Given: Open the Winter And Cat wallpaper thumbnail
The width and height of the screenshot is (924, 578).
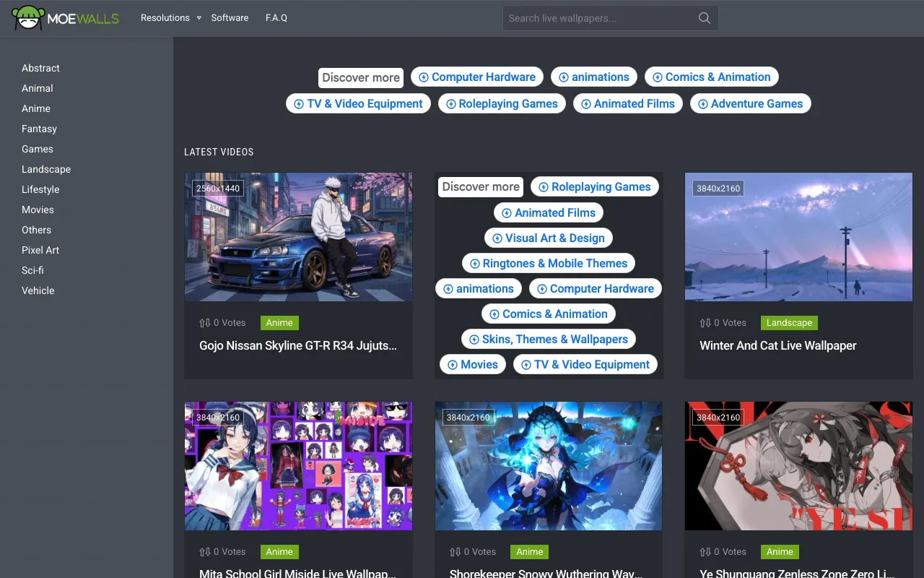Looking at the screenshot, I should pos(798,236).
